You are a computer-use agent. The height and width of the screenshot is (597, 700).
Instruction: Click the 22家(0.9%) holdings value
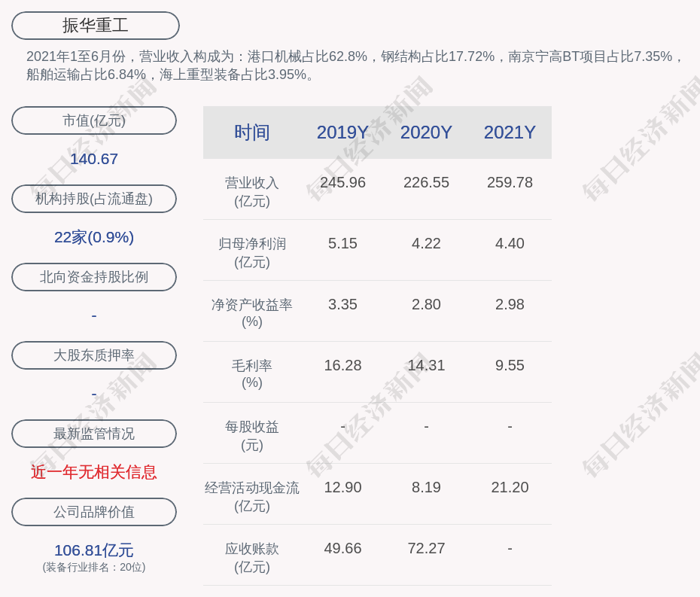click(x=94, y=237)
